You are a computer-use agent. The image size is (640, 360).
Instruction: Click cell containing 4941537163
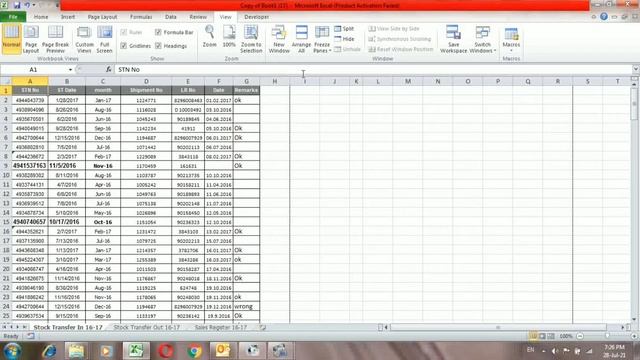click(x=30, y=166)
